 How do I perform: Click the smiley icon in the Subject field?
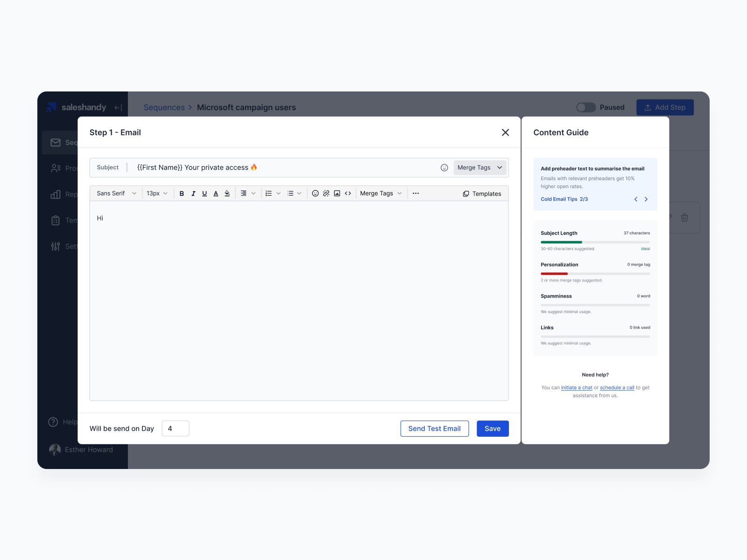tap(444, 168)
